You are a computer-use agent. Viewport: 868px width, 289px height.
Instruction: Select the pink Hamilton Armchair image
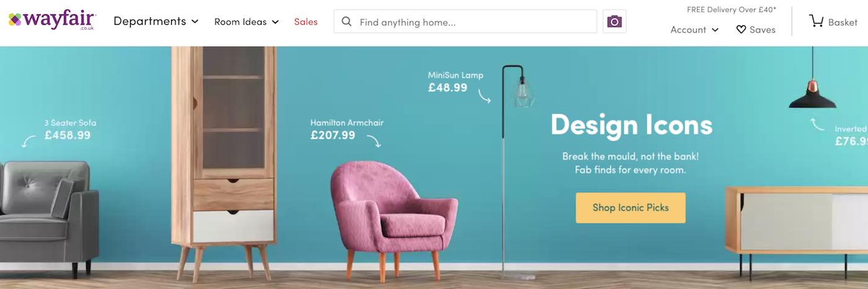pos(394,220)
